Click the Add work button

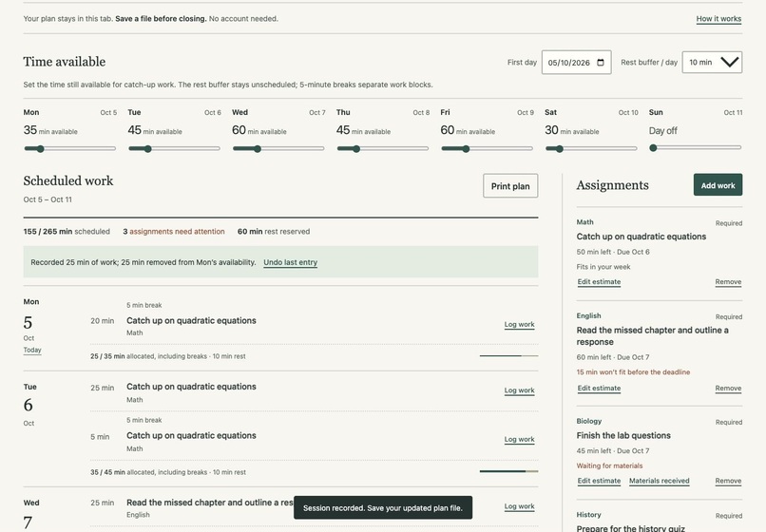(718, 185)
